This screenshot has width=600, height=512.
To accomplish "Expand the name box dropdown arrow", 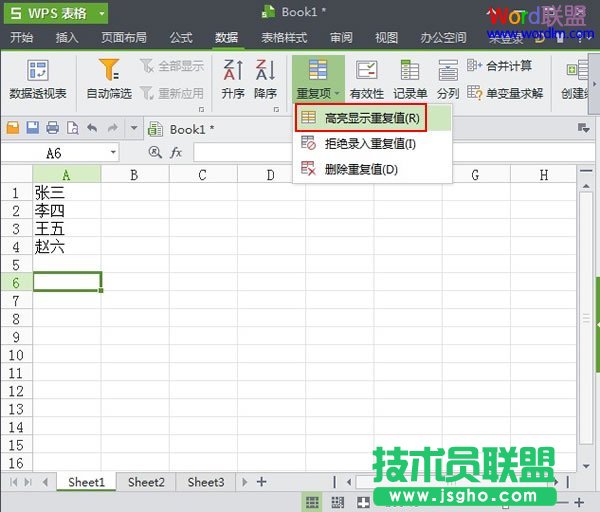I will coord(112,152).
